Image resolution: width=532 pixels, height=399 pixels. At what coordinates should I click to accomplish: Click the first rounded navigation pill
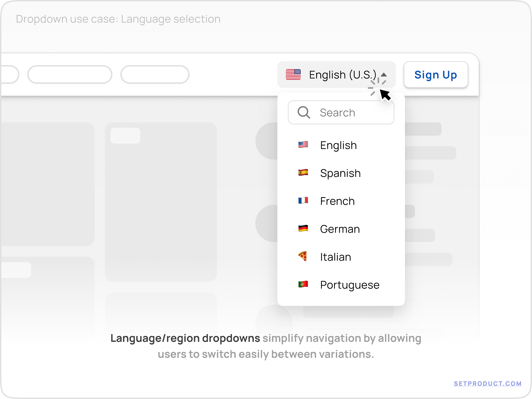tap(70, 75)
